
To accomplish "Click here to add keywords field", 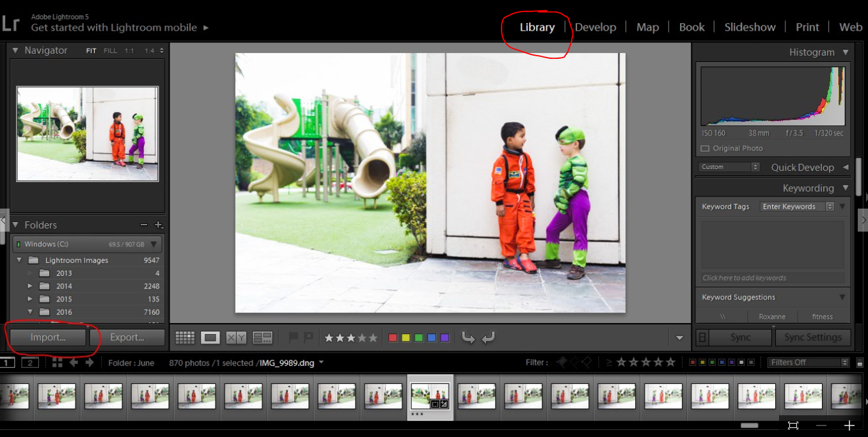I will [773, 278].
